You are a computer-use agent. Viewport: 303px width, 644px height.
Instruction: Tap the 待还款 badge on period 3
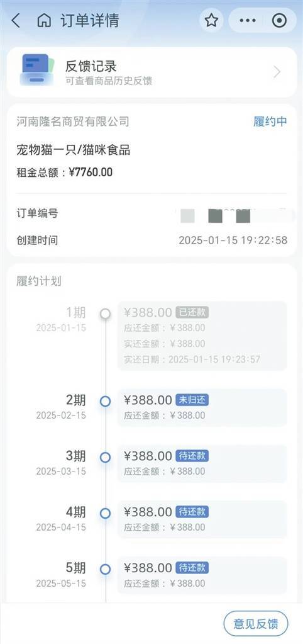pyautogui.click(x=192, y=456)
